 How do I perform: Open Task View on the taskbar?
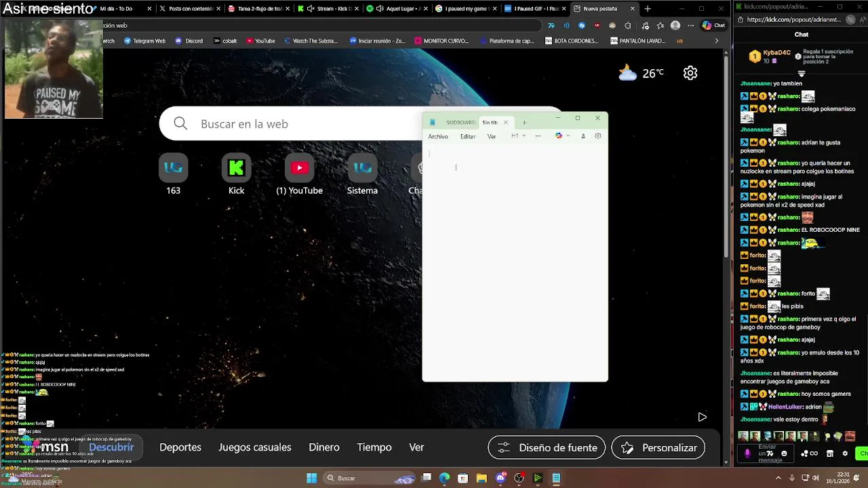(427, 478)
